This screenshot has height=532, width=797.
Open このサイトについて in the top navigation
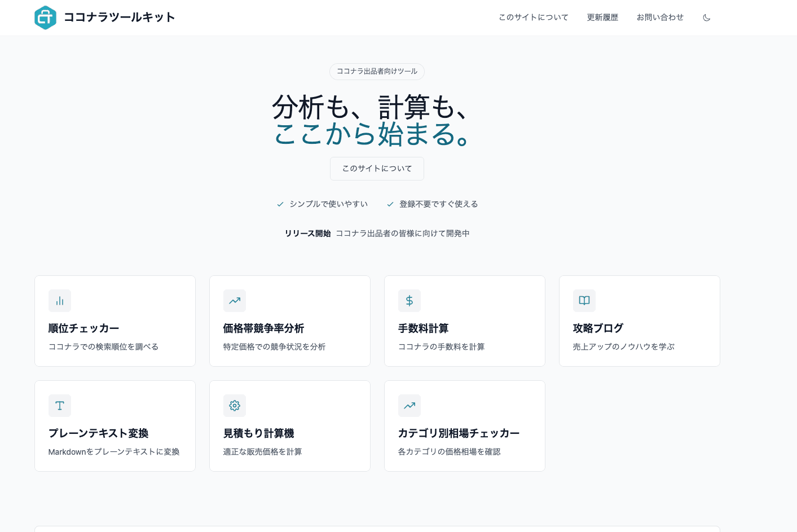point(533,17)
